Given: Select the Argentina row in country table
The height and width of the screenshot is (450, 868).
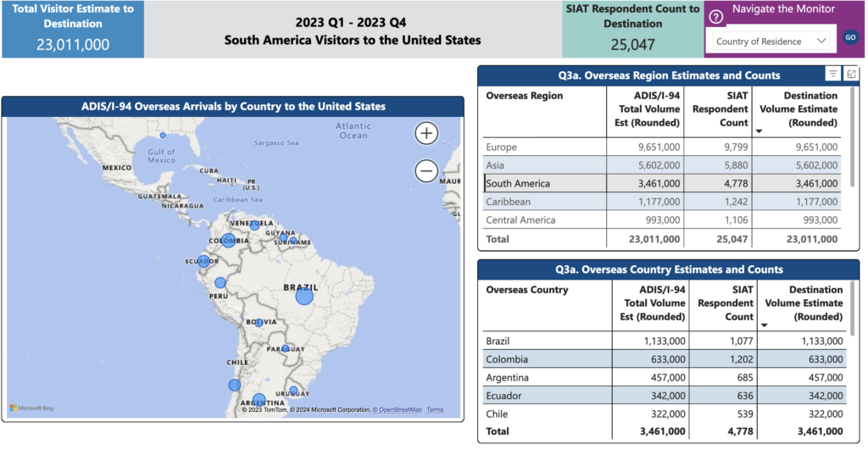Looking at the screenshot, I should [x=665, y=377].
